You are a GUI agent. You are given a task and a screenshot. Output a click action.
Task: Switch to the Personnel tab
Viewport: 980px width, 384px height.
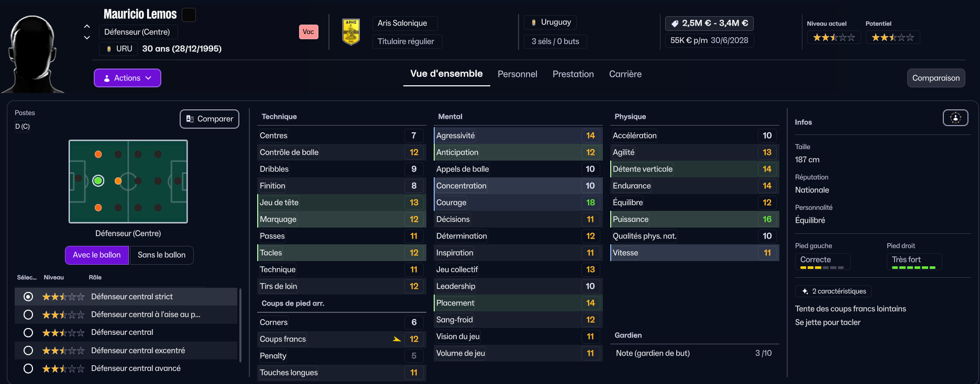point(517,74)
